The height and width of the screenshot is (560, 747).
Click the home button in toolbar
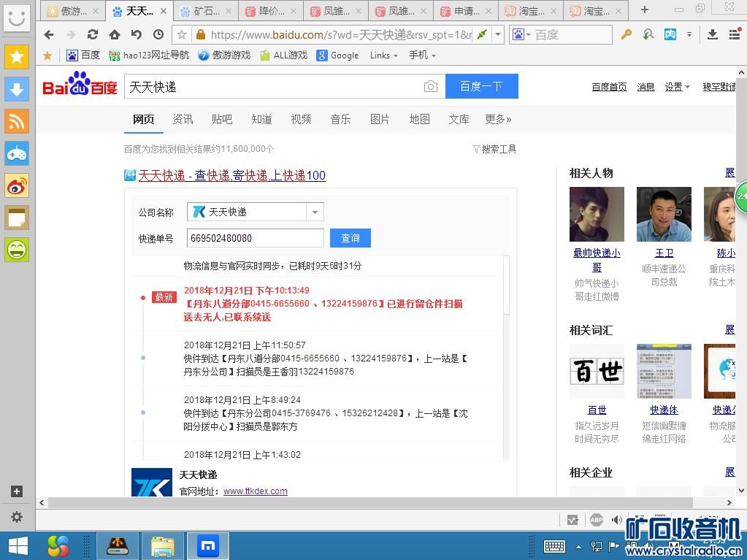(115, 34)
